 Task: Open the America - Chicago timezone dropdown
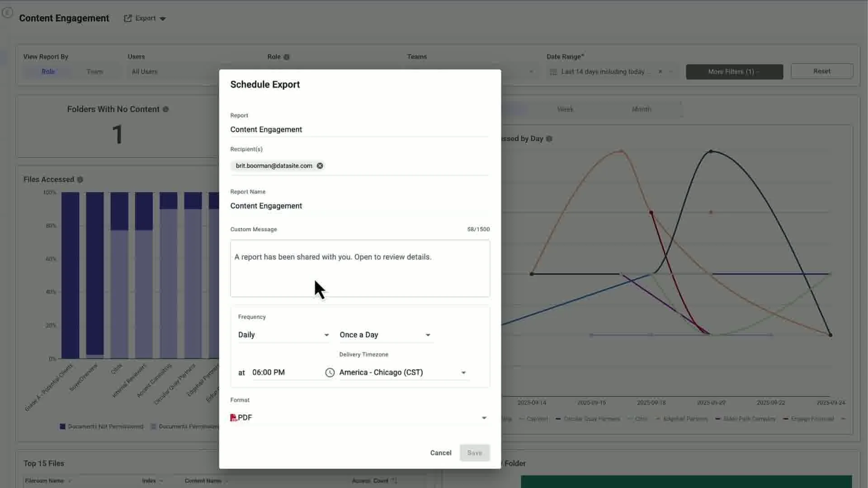[x=463, y=372]
